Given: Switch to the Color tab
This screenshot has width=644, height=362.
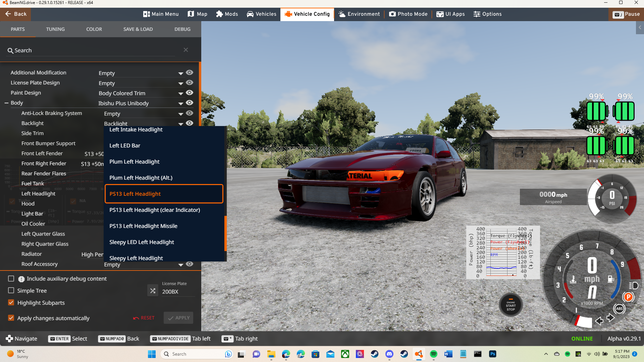Looking at the screenshot, I should (94, 29).
